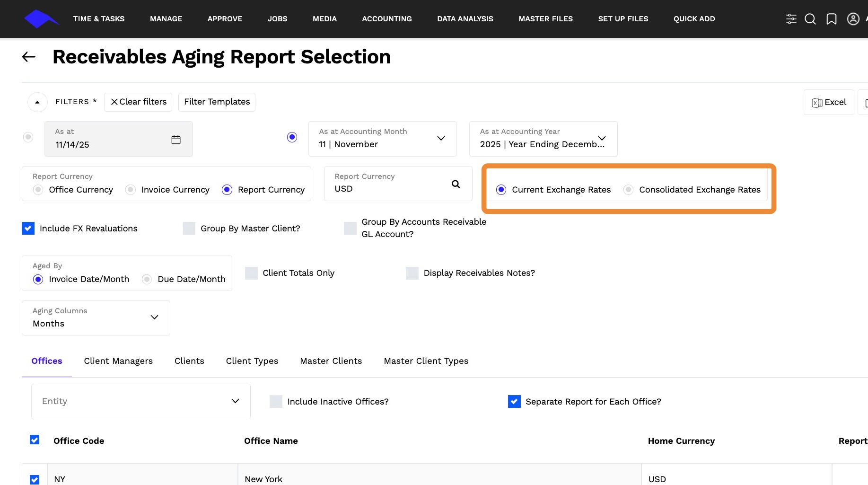Open the Entity selection field
The width and height of the screenshot is (868, 485).
[140, 401]
